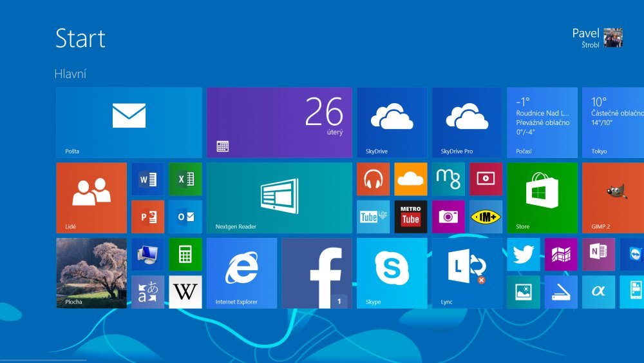
Task: Open the green Calculator tile
Action: tap(185, 255)
